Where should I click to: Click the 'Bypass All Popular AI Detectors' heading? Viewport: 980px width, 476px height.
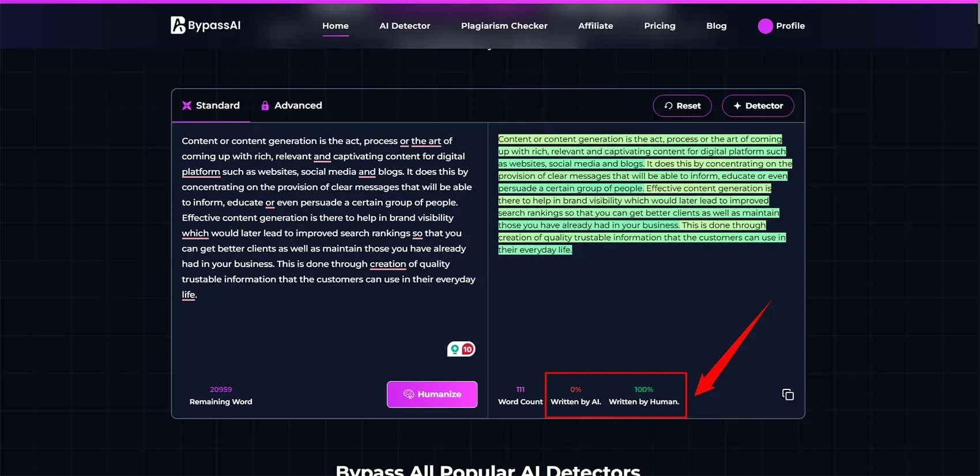[x=488, y=470]
